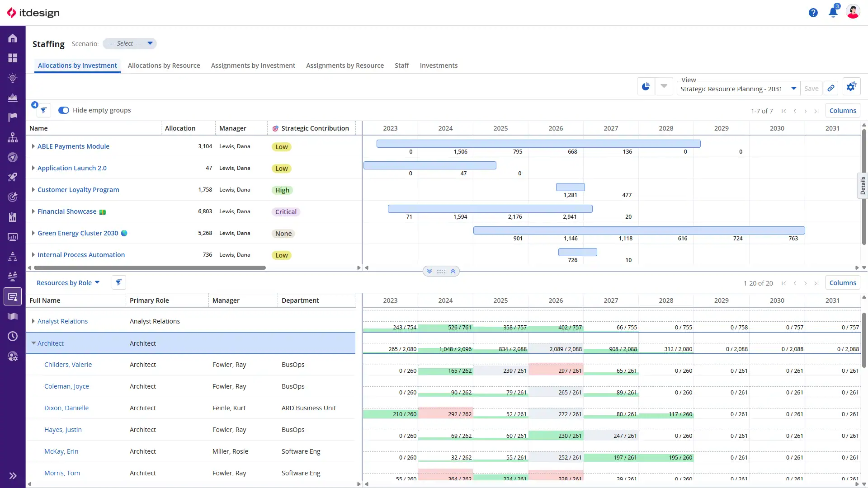Expand the Analyst Relations group
The height and width of the screenshot is (488, 868).
click(33, 321)
